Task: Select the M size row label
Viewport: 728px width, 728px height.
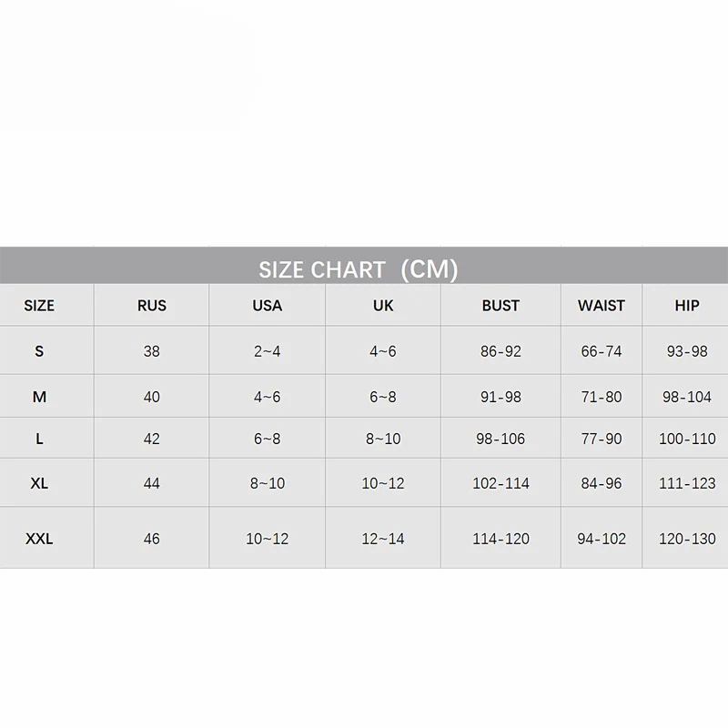Action: coord(39,398)
